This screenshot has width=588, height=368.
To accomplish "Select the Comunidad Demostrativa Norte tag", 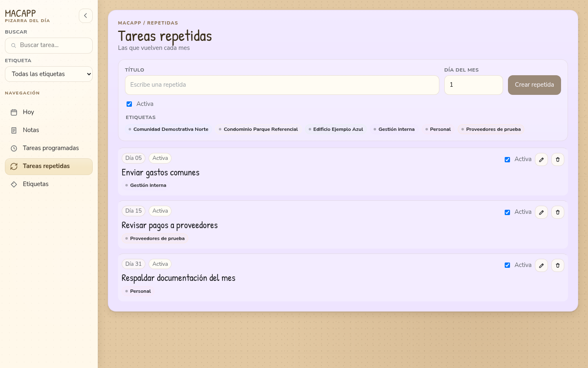I will 168,129.
